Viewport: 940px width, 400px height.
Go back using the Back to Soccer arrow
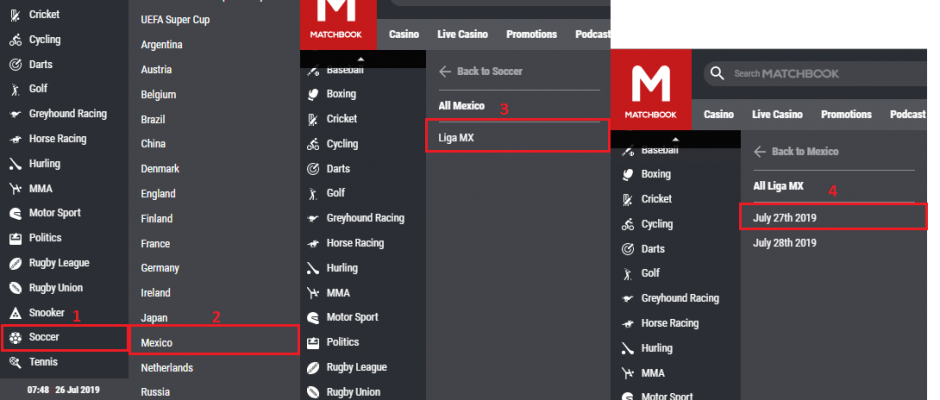tap(445, 72)
